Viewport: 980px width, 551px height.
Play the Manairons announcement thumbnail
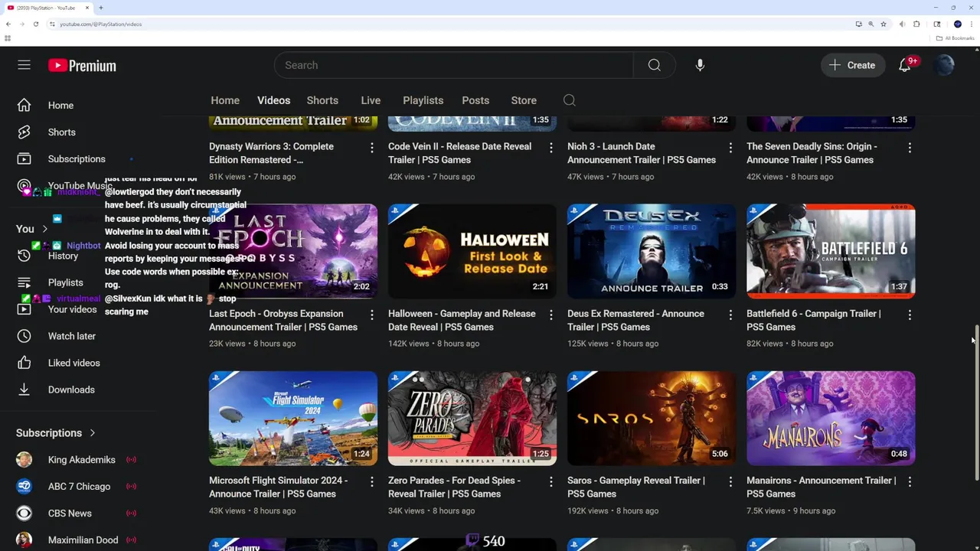click(831, 419)
